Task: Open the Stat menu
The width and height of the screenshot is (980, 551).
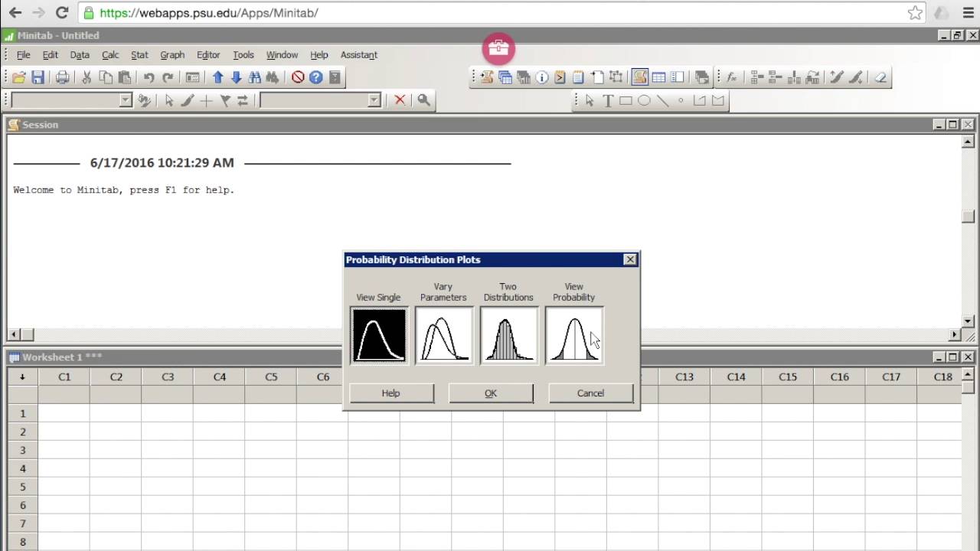Action: click(139, 55)
